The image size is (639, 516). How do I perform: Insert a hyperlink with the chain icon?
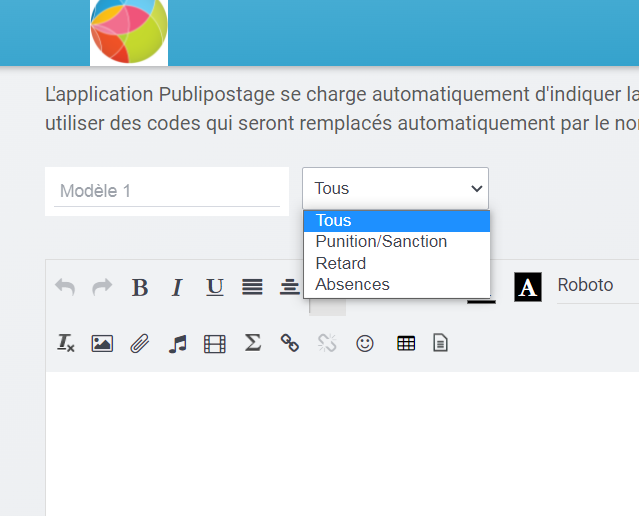click(290, 343)
